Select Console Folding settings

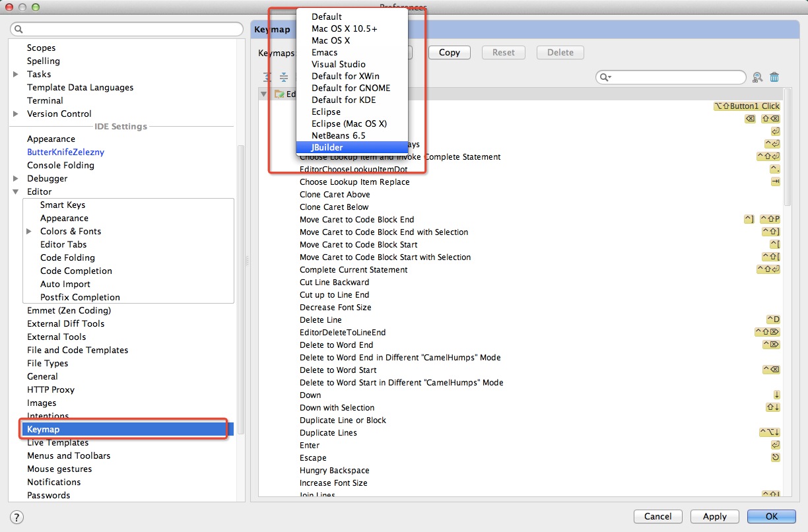click(61, 165)
